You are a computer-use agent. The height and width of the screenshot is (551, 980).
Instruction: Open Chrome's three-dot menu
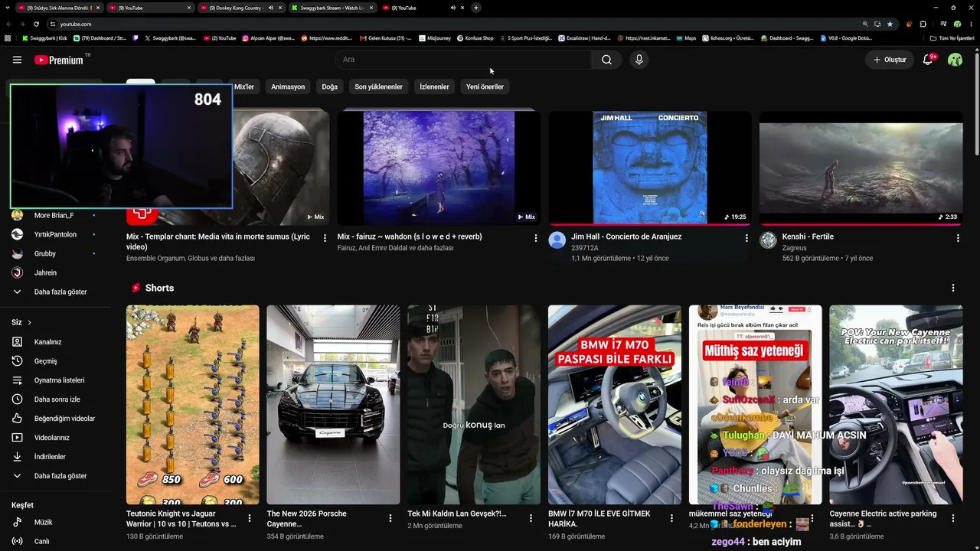tap(971, 24)
